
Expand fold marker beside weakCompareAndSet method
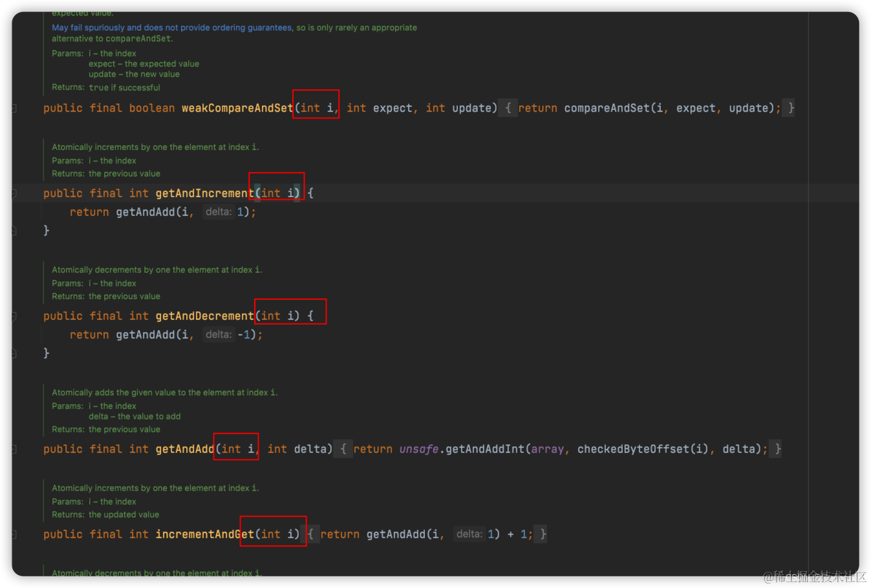pos(14,109)
